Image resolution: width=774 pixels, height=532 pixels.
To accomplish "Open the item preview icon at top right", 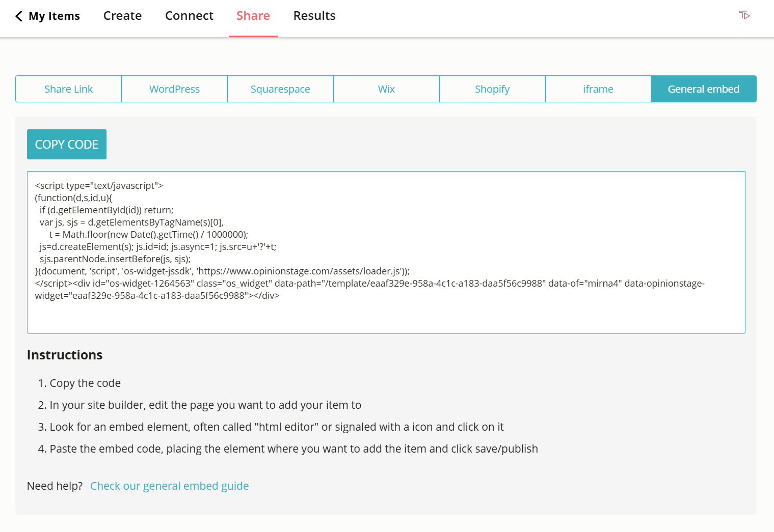I will point(743,15).
